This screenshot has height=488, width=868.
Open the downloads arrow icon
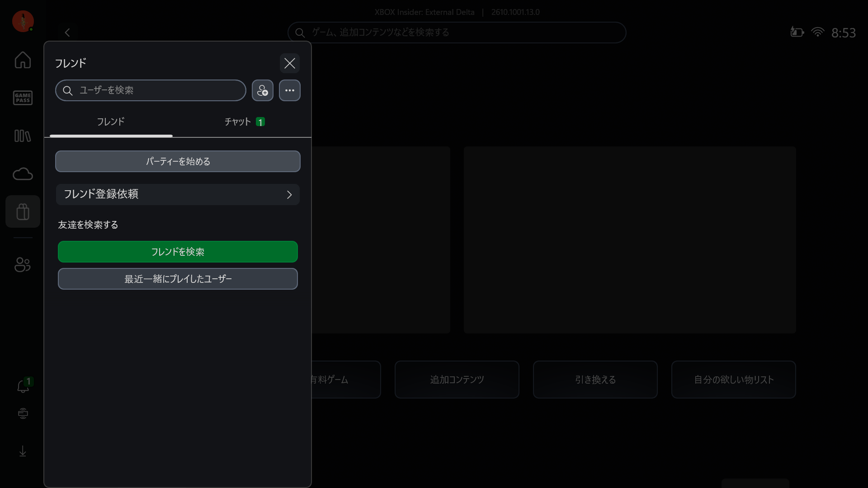coord(23,451)
